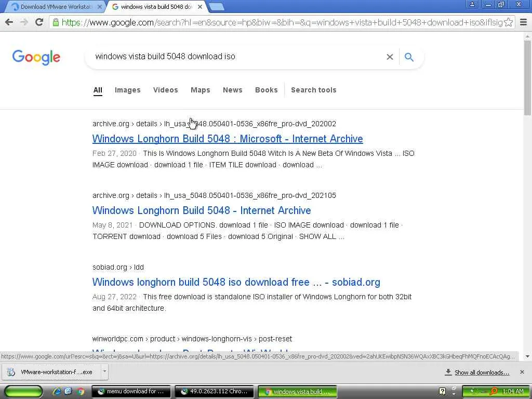Open a new browser tab
Image resolution: width=532 pixels, height=399 pixels.
pyautogui.click(x=216, y=7)
